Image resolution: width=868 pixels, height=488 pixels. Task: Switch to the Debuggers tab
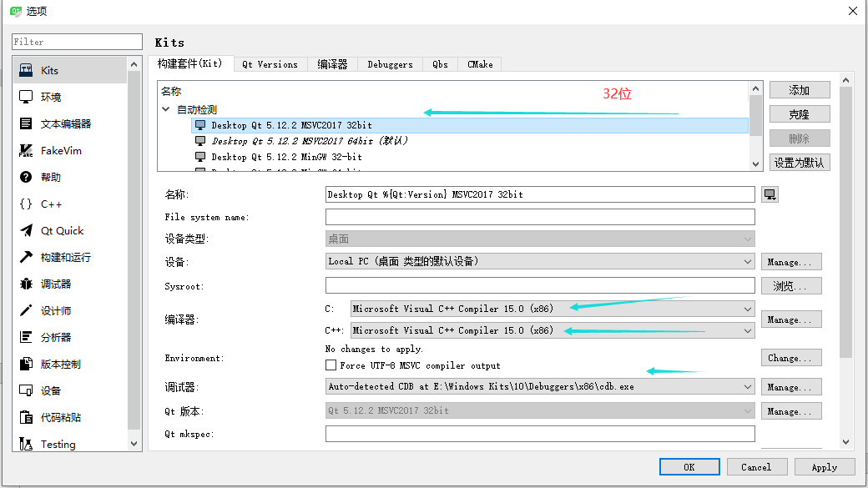click(391, 64)
